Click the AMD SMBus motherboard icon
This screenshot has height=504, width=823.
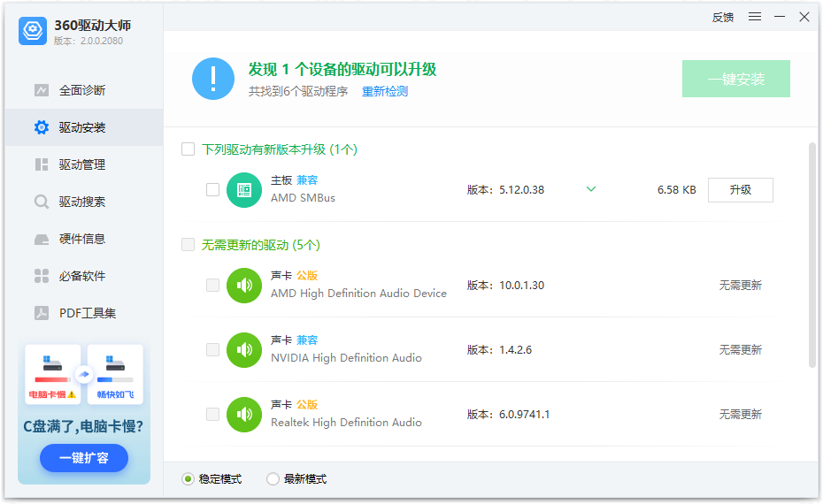pyautogui.click(x=244, y=190)
